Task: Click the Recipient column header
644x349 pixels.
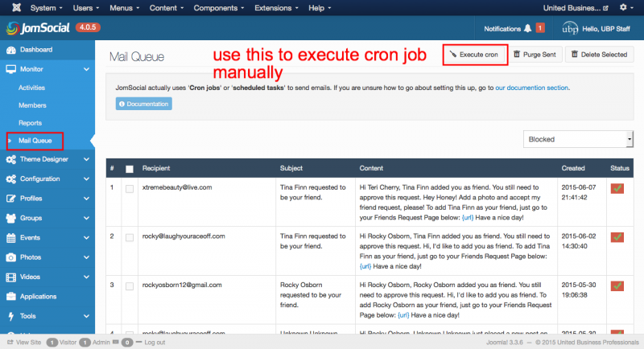Action: [x=156, y=169]
